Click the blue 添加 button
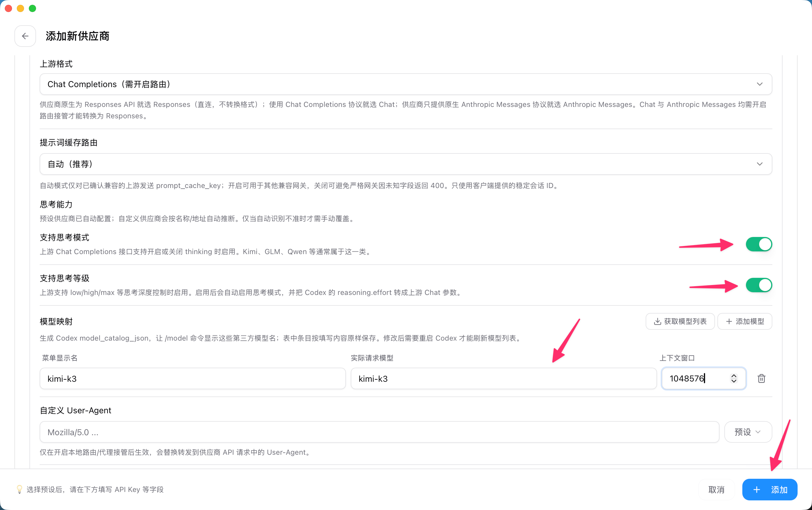Screen dimensions: 812x510 coord(770,489)
